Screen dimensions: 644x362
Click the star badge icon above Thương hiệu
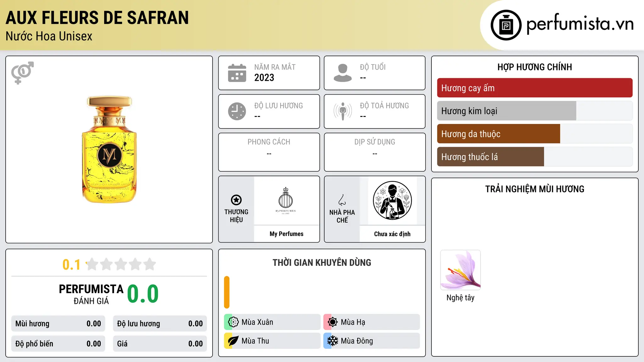click(x=236, y=200)
